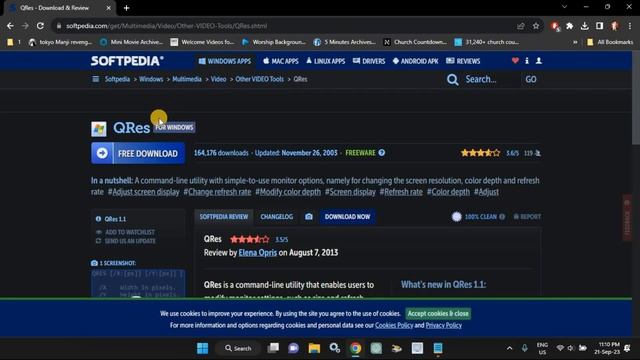Open Elena Opris author link
This screenshot has height=360, width=640.
point(258,253)
